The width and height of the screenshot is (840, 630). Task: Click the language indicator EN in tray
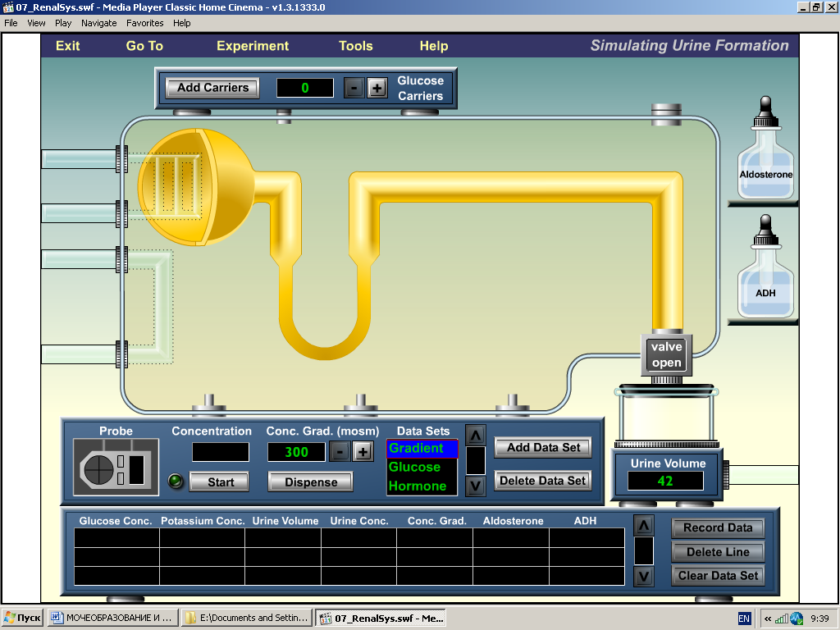(744, 619)
